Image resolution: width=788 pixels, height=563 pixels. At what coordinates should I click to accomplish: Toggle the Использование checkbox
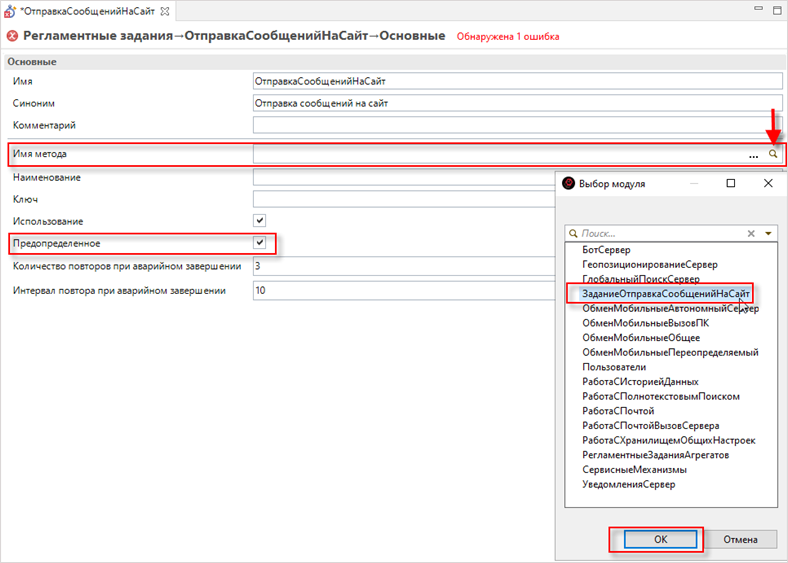[260, 220]
